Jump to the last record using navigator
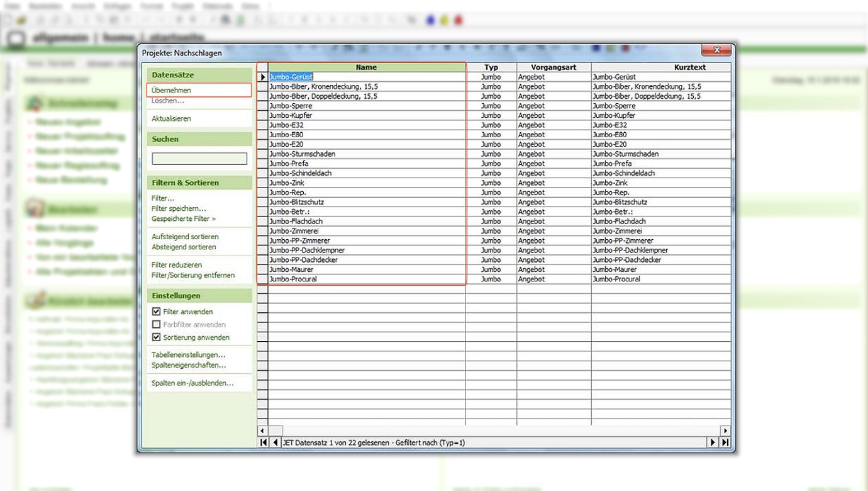 click(x=725, y=443)
